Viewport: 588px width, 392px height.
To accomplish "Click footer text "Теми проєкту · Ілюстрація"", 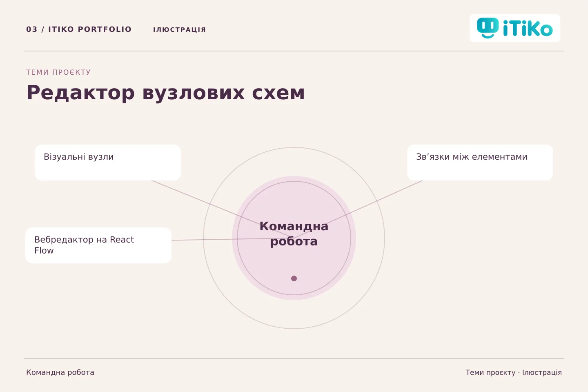I will coord(514,372).
